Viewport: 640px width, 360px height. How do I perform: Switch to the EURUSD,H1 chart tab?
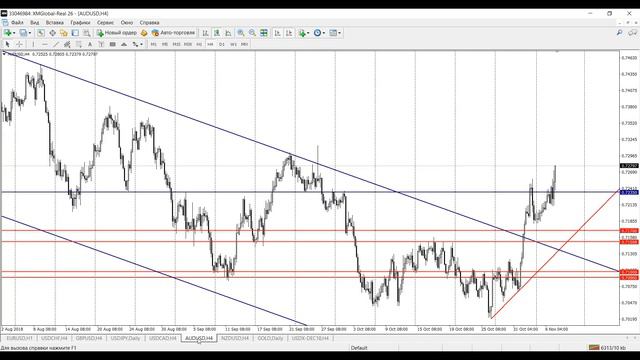tap(20, 338)
